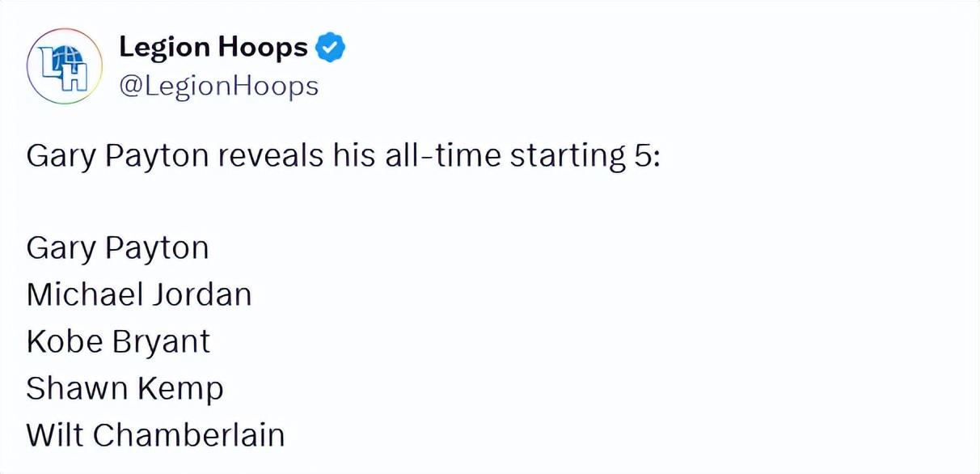Select the surname "Bryant"
Viewport: 980px width, 474px height.
point(162,341)
